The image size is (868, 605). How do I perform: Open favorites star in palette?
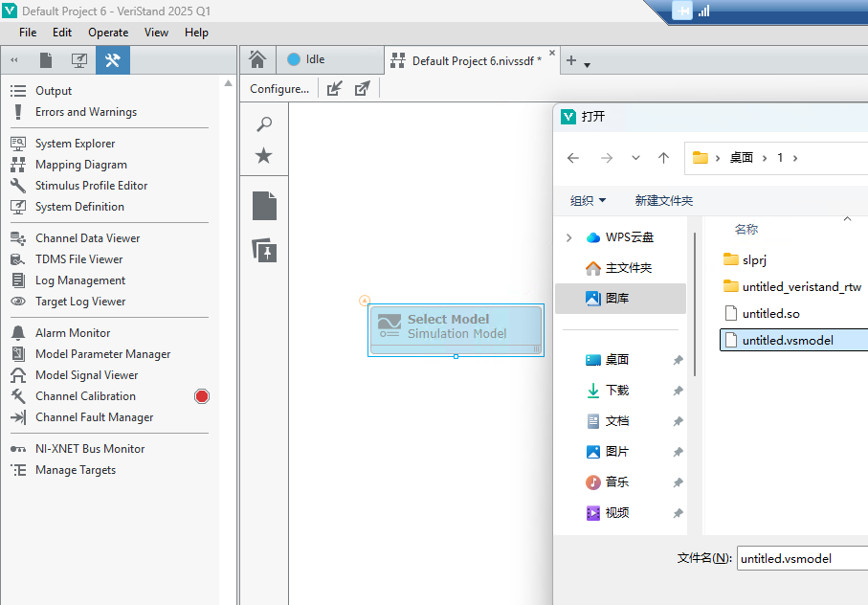pyautogui.click(x=263, y=155)
